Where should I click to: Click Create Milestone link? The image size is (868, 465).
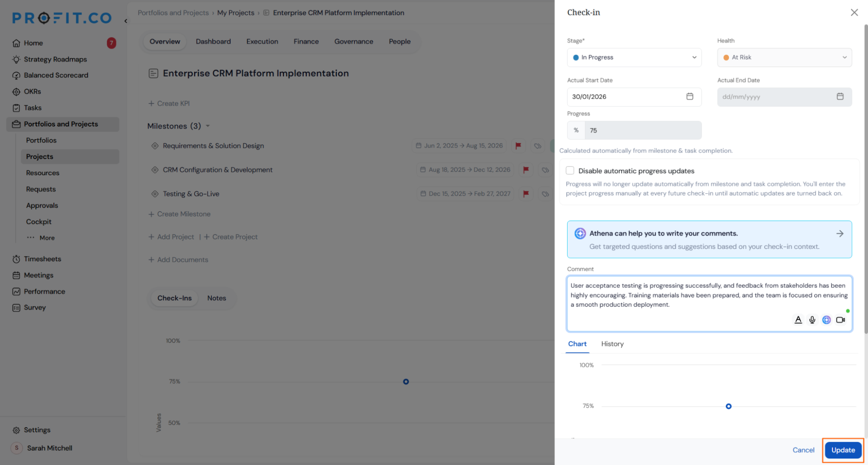(179, 214)
